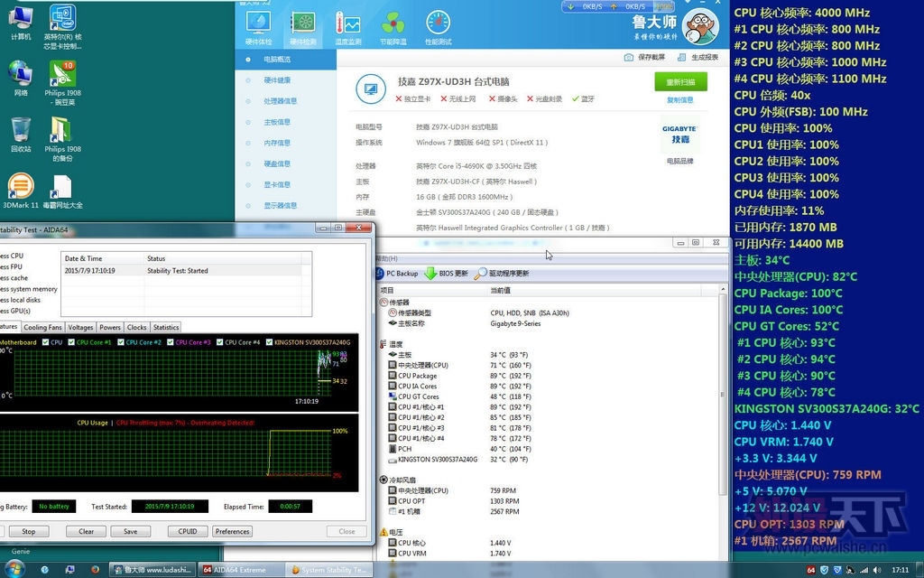
Task: Switch to the Statistics tab
Action: click(166, 327)
